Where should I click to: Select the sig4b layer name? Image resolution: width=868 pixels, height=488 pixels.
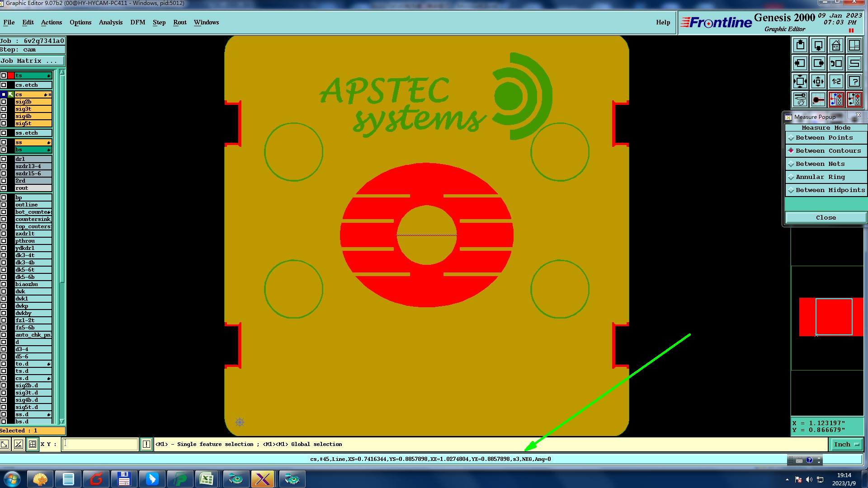[33, 116]
